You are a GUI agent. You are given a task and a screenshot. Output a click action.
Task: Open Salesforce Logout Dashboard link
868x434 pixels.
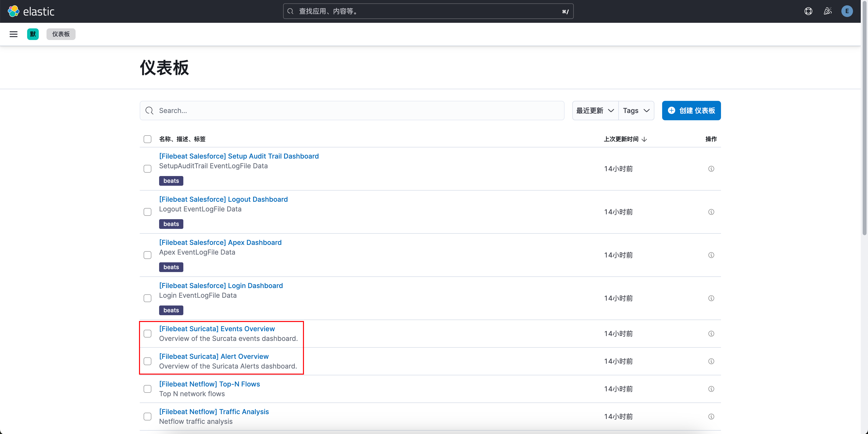223,199
